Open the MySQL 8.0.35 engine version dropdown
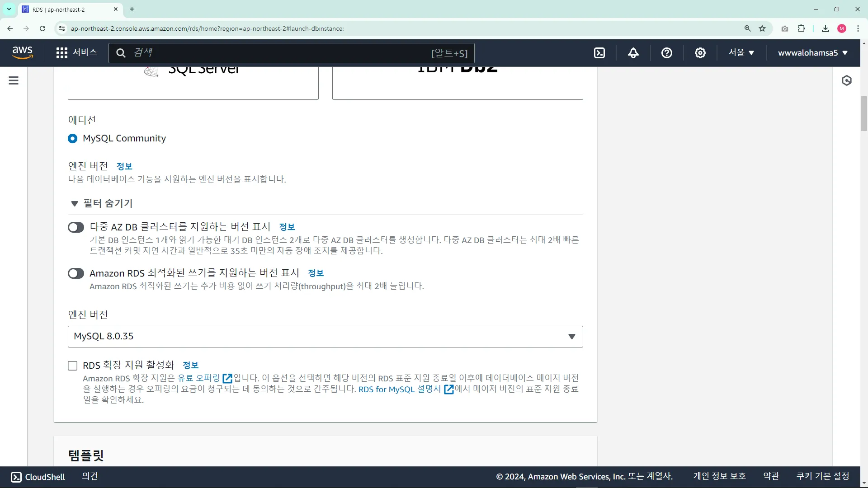Viewport: 868px width, 488px height. pos(325,336)
